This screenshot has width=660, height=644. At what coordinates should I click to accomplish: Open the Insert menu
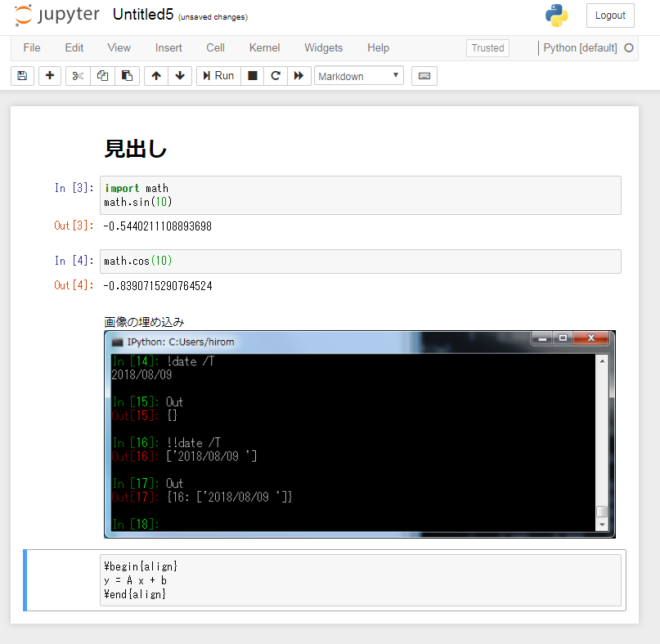(x=168, y=48)
